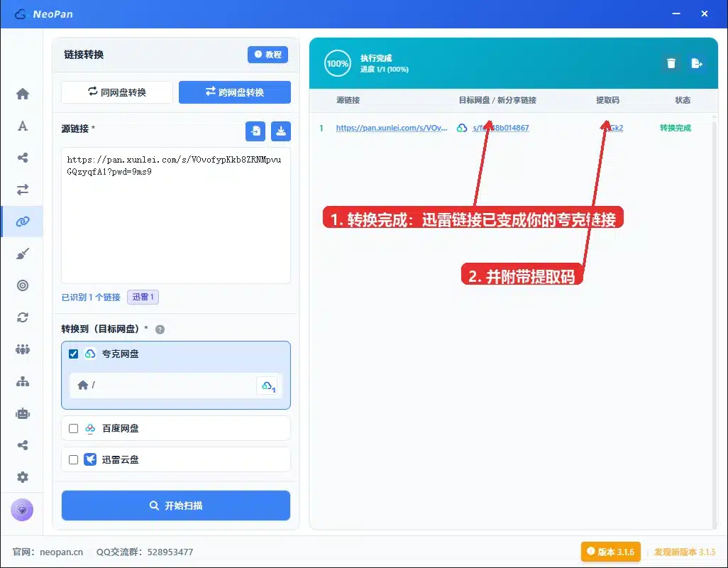The height and width of the screenshot is (568, 728).
Task: Click the 开始扫描 button
Action: pyautogui.click(x=176, y=506)
